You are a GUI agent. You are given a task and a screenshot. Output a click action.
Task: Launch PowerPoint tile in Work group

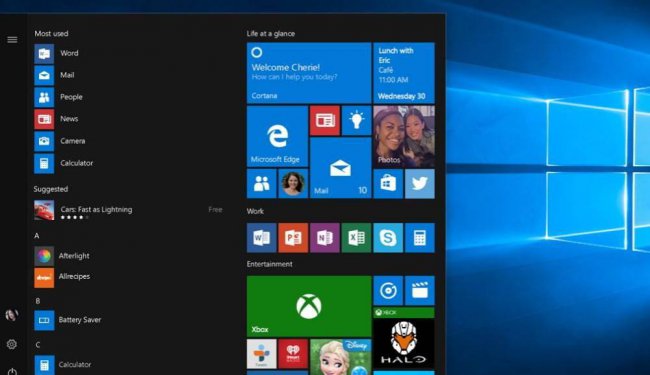293,238
